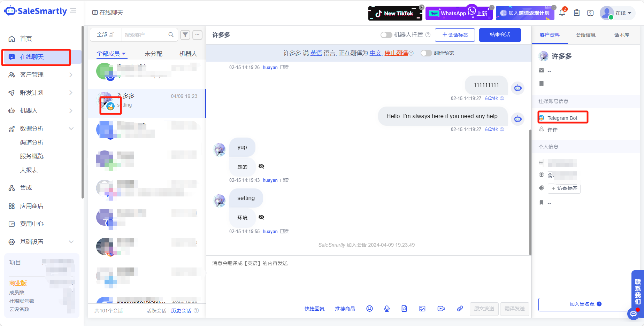The width and height of the screenshot is (644, 326).
Task: Collapse the 基础设置 sidebar section
Action: click(x=34, y=241)
